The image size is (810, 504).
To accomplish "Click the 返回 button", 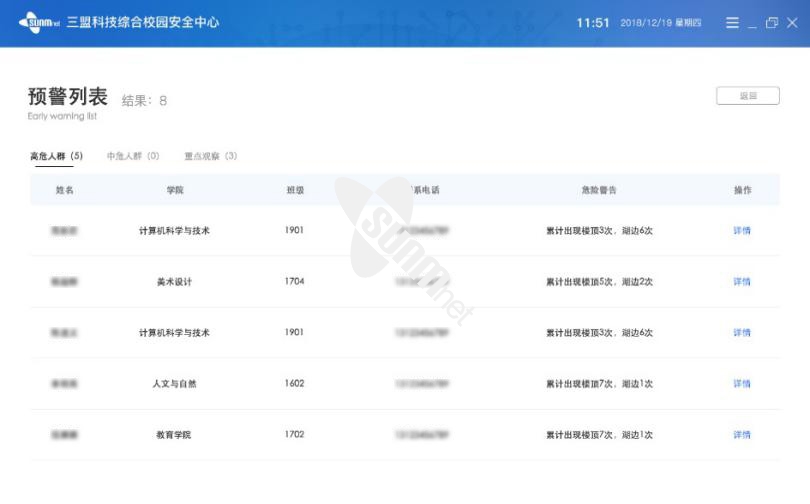I will [x=747, y=96].
